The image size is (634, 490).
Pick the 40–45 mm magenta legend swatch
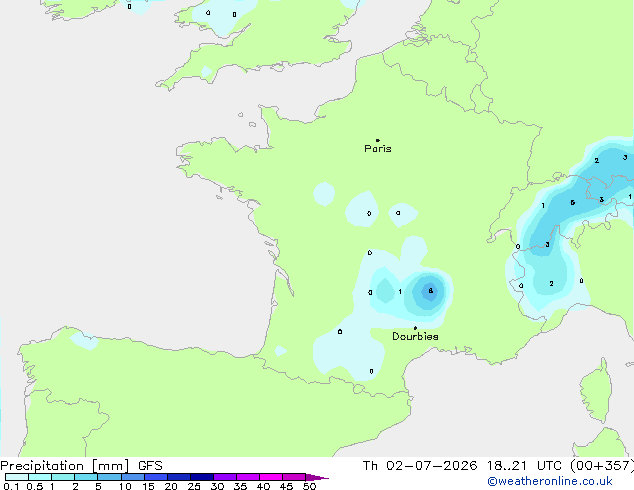[x=271, y=477]
